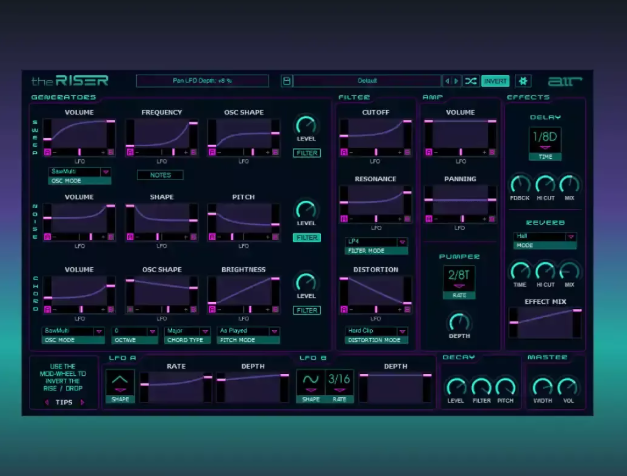Click the Noise LEVEL knob
627x476 pixels.
tap(306, 210)
